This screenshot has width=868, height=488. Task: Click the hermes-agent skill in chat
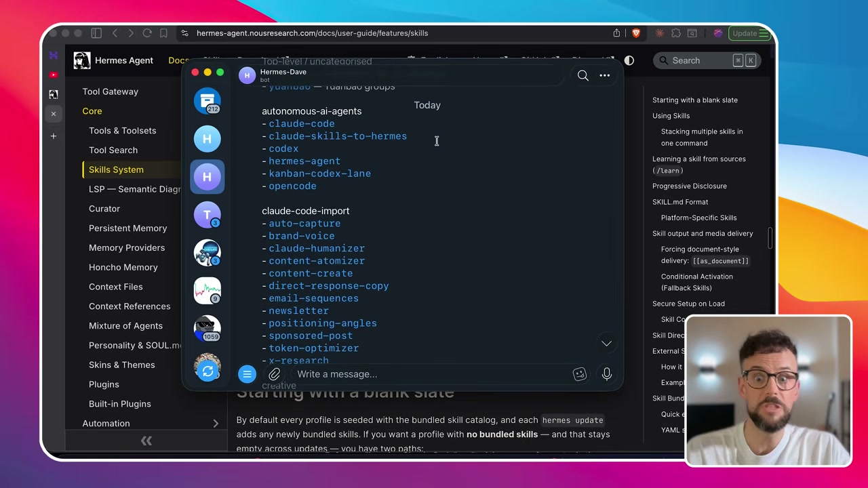(304, 161)
